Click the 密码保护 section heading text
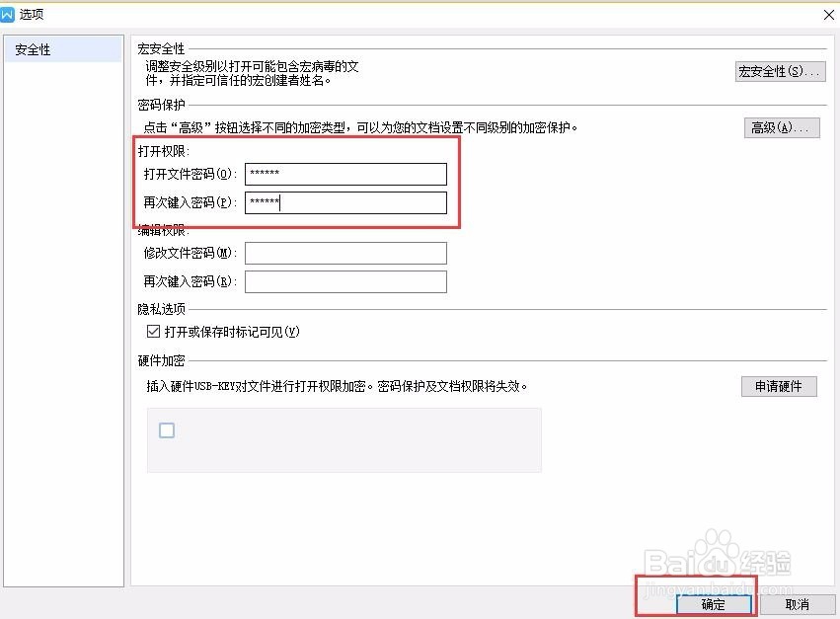 tap(161, 105)
